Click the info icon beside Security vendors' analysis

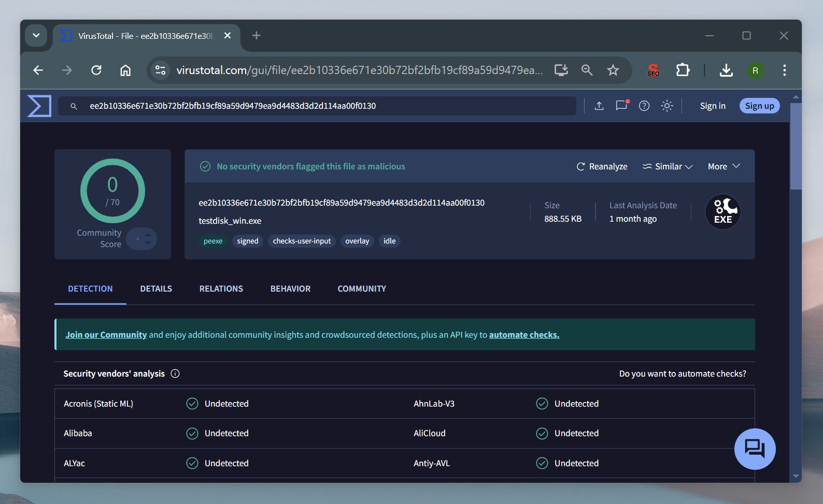175,373
